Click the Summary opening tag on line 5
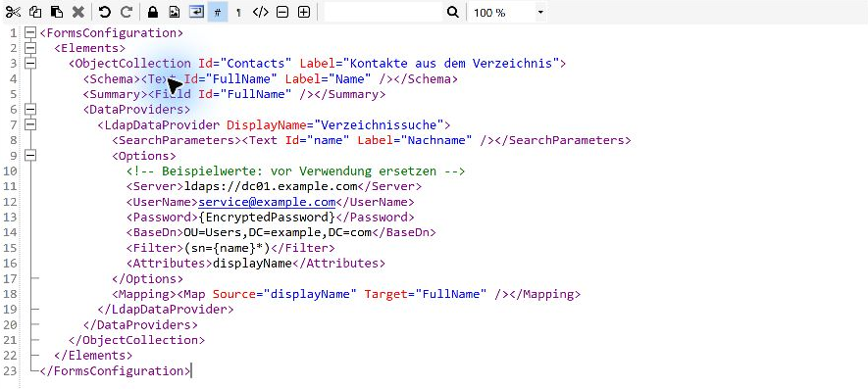 coord(116,94)
